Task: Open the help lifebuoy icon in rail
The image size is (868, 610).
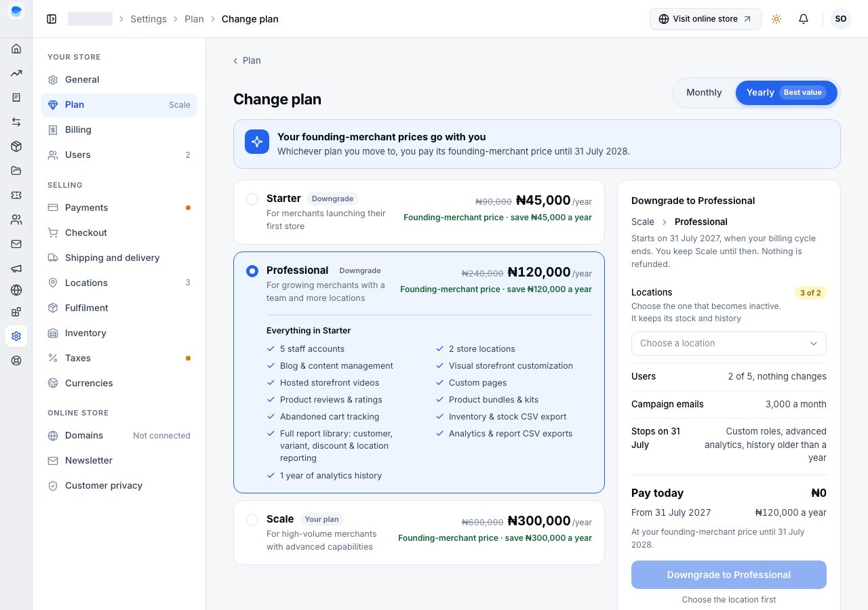Action: click(x=16, y=361)
